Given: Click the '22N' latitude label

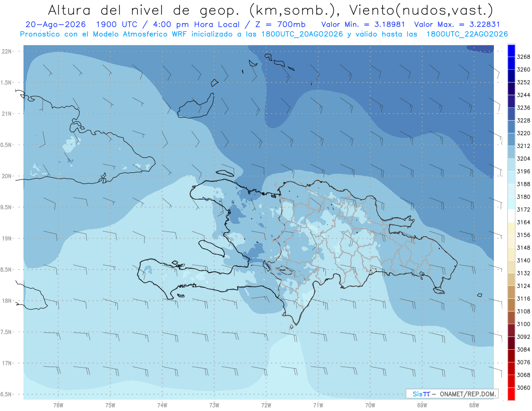Looking at the screenshot, I should (8, 51).
